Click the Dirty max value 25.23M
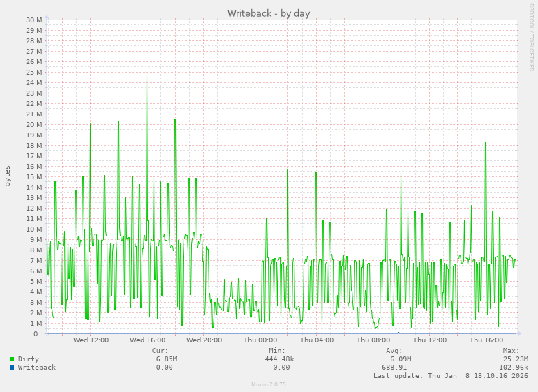 pos(515,359)
